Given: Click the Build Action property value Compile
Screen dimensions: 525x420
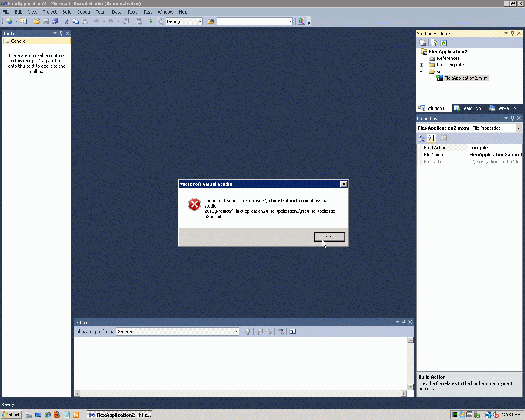Looking at the screenshot, I should [479, 148].
